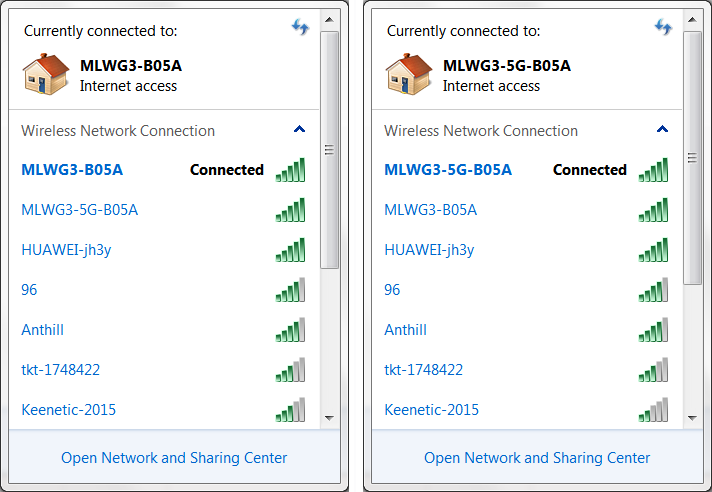Click refresh icon in the right network panel
Viewport: 712px width, 492px height.
click(x=663, y=27)
